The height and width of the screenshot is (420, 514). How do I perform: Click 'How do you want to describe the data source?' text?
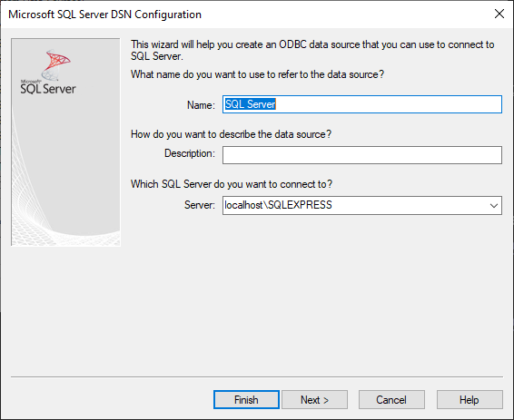tap(231, 134)
